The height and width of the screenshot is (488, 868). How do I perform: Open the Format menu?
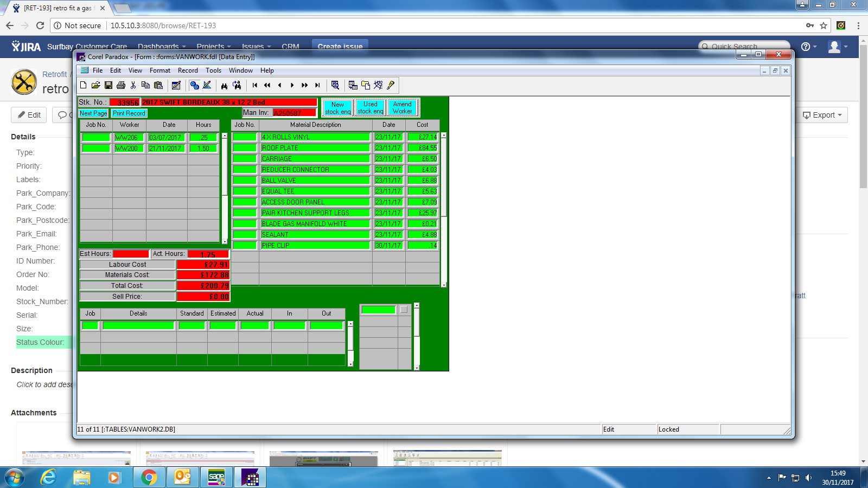160,70
